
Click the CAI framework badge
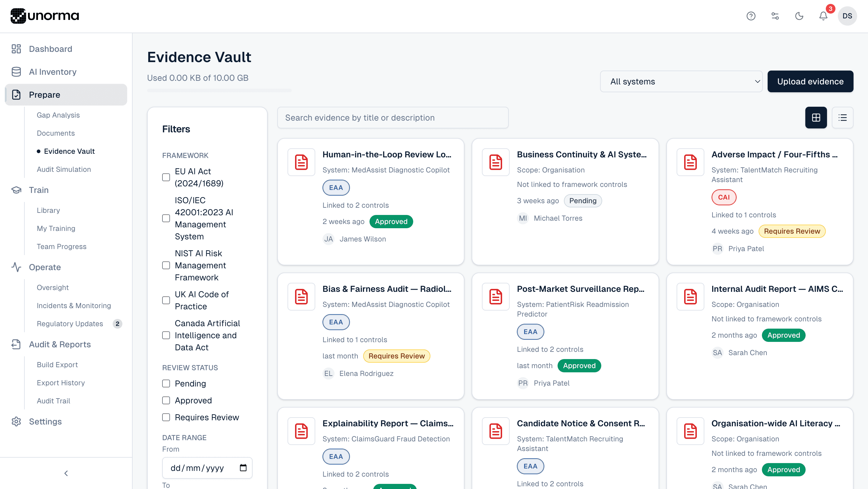tap(723, 197)
